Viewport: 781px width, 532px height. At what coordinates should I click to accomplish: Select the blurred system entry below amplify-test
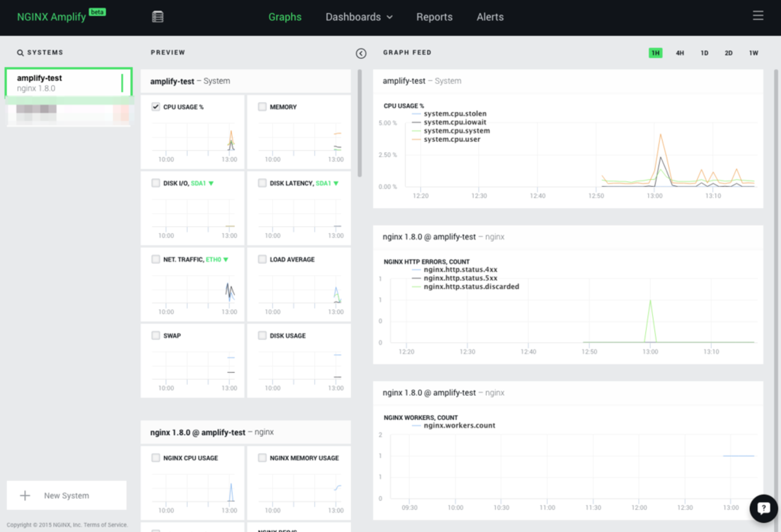click(x=68, y=113)
